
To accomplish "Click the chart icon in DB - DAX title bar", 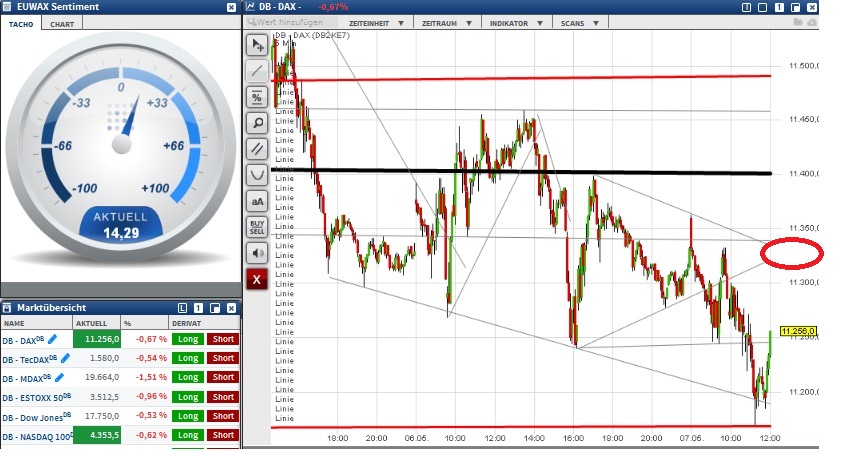I will click(x=250, y=7).
